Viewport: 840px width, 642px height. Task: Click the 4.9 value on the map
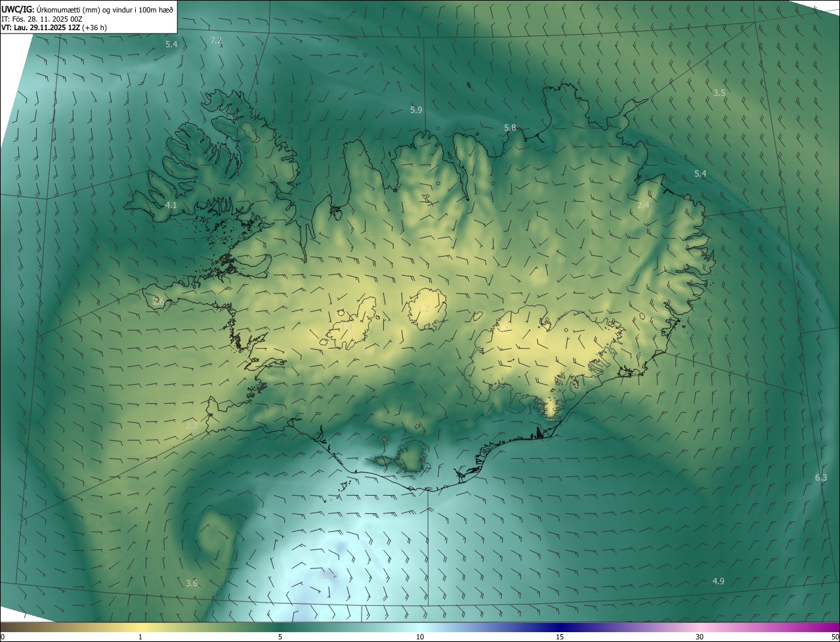718,581
